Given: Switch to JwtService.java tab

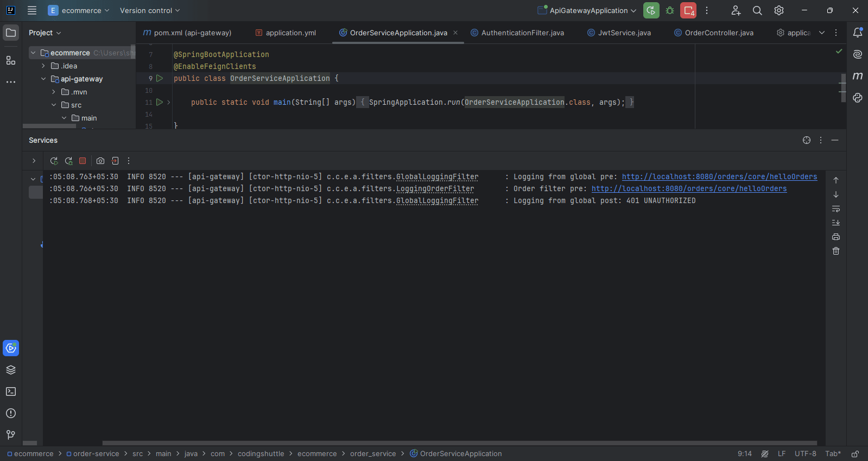Looking at the screenshot, I should click(619, 33).
